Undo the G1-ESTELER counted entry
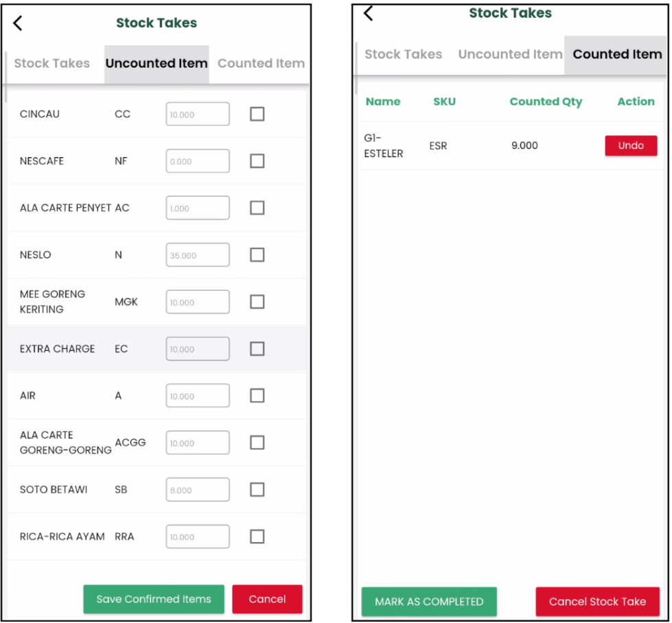Viewport: 672px width, 623px height. pos(630,145)
